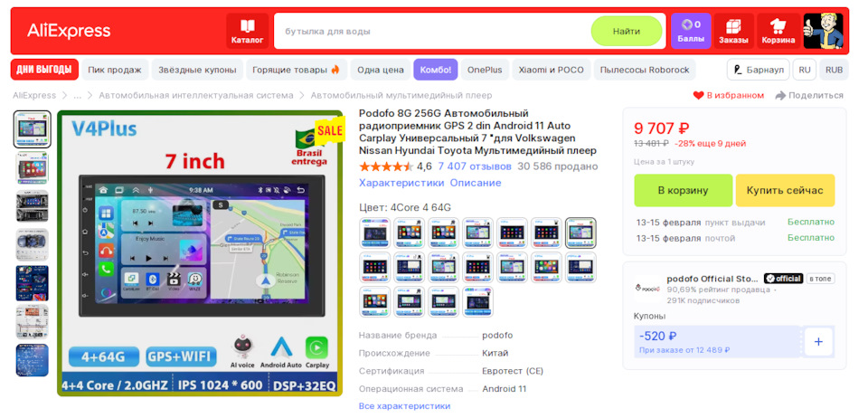The width and height of the screenshot is (868, 418).
Task: Click 30 586 продано text
Action: (558, 166)
